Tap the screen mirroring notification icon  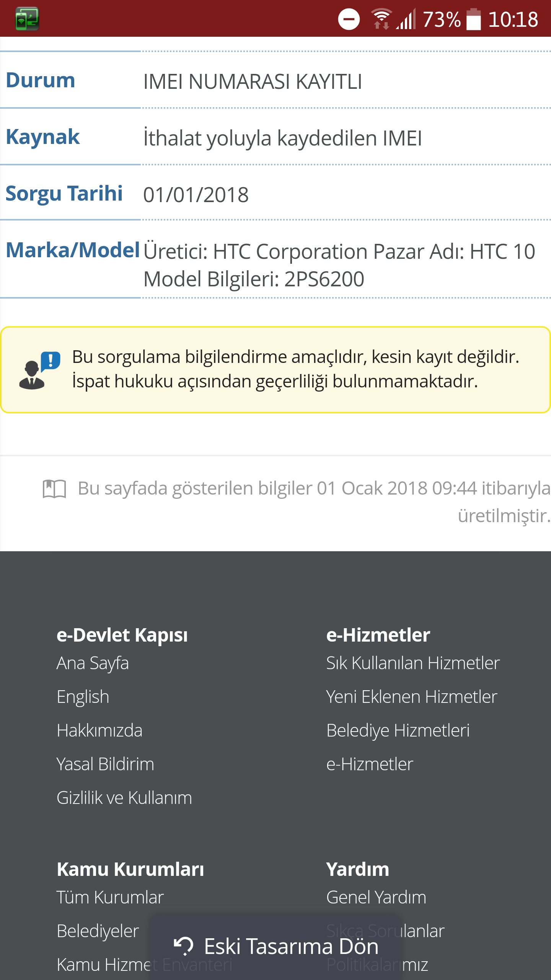pos(27,18)
